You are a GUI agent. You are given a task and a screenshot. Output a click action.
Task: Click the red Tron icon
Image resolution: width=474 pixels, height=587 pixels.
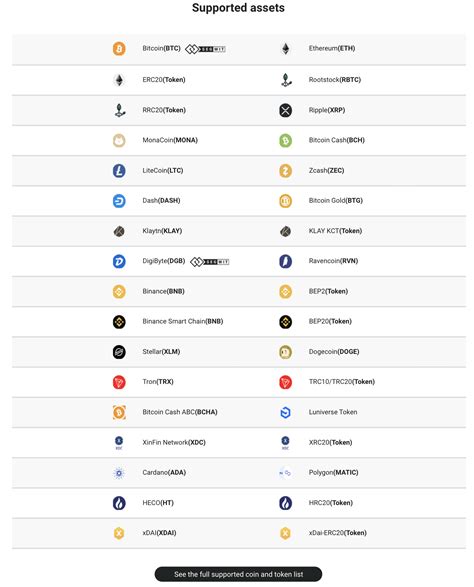pyautogui.click(x=119, y=382)
